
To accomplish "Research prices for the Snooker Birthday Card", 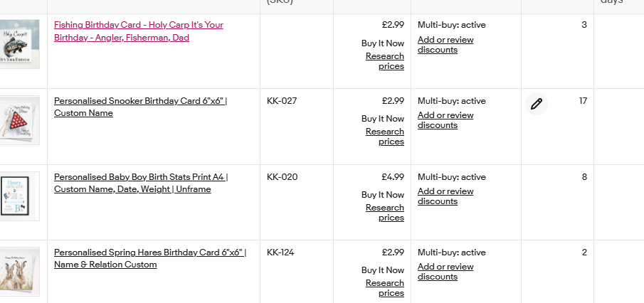I will click(385, 137).
